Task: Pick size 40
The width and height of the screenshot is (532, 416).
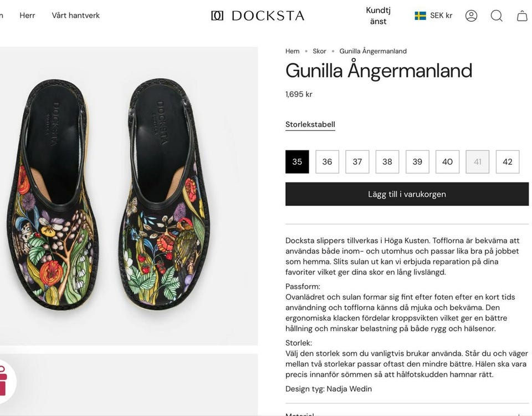Action: tap(447, 162)
